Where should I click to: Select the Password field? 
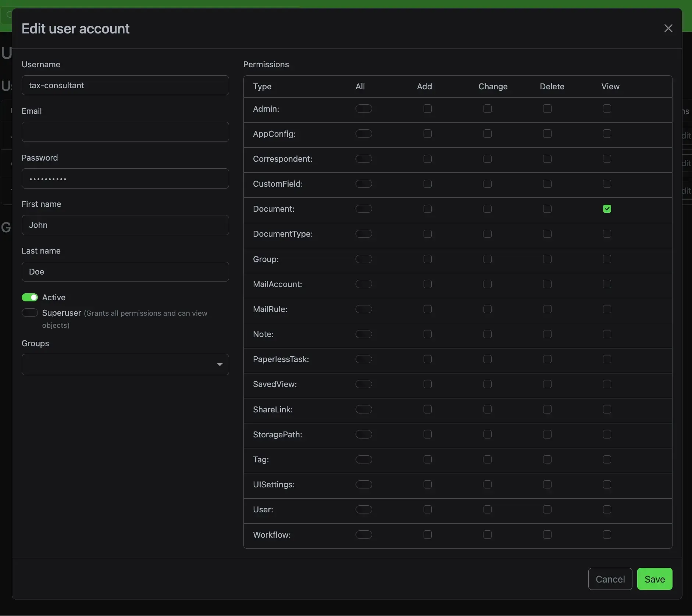[x=125, y=178]
